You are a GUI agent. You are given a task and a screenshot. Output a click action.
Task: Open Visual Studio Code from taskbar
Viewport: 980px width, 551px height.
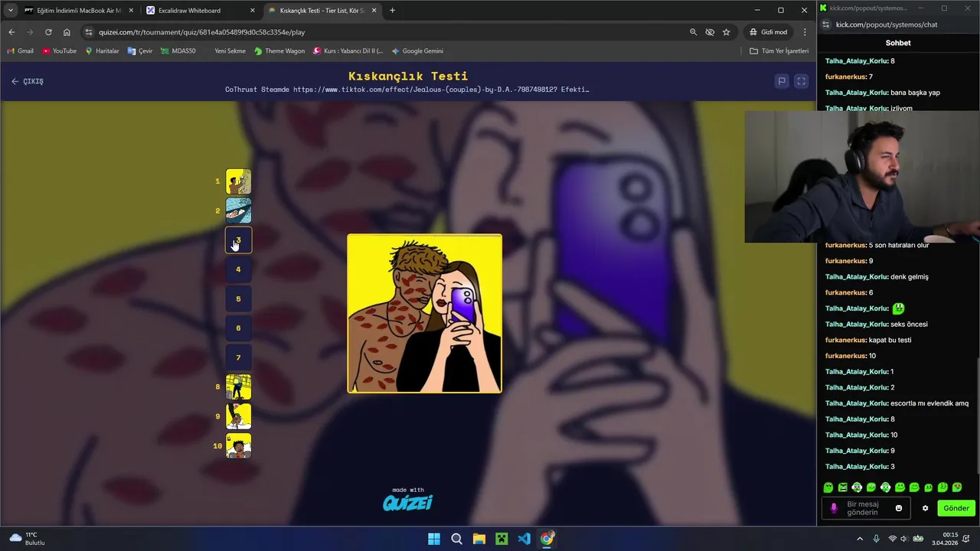[524, 539]
